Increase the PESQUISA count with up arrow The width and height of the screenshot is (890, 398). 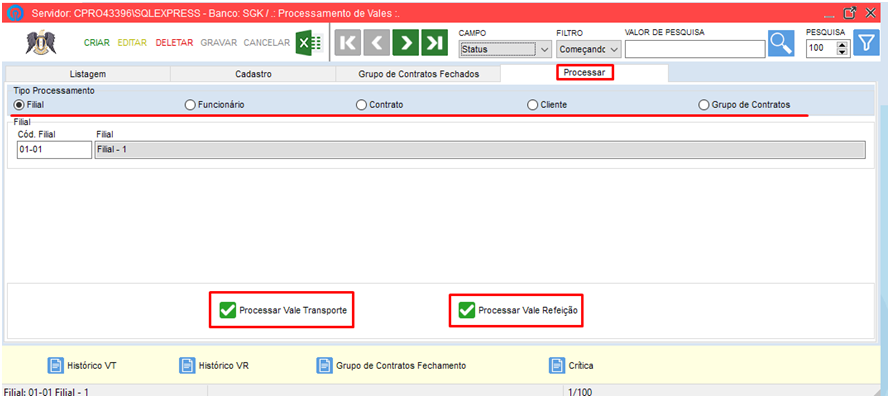tap(842, 45)
